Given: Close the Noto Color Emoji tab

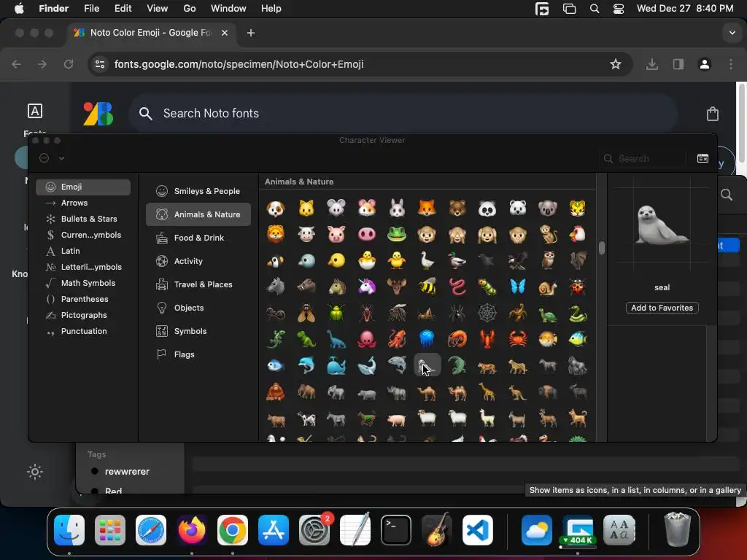Looking at the screenshot, I should [225, 33].
